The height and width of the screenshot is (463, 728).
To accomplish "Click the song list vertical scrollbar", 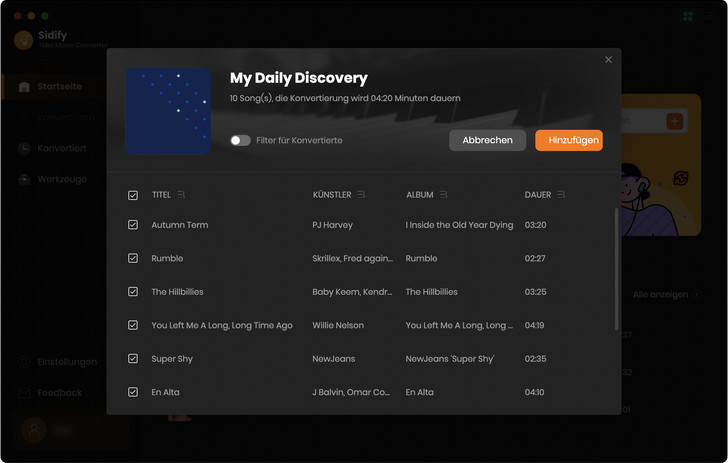I will click(615, 260).
